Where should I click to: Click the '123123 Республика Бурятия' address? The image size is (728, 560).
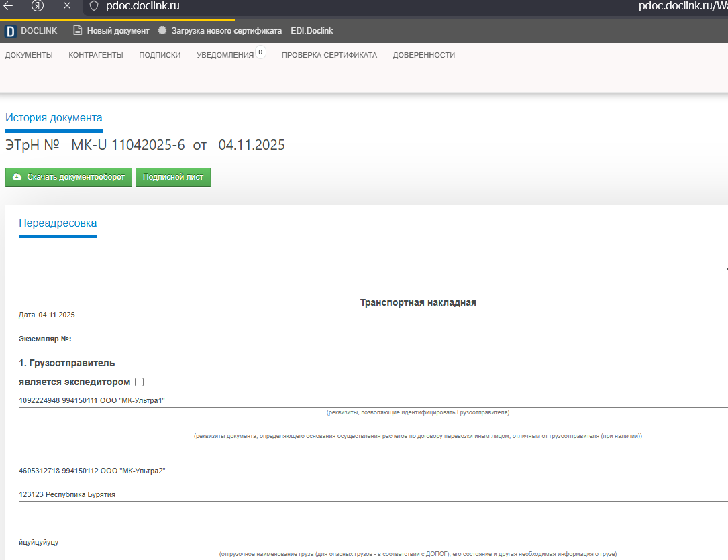click(x=67, y=494)
